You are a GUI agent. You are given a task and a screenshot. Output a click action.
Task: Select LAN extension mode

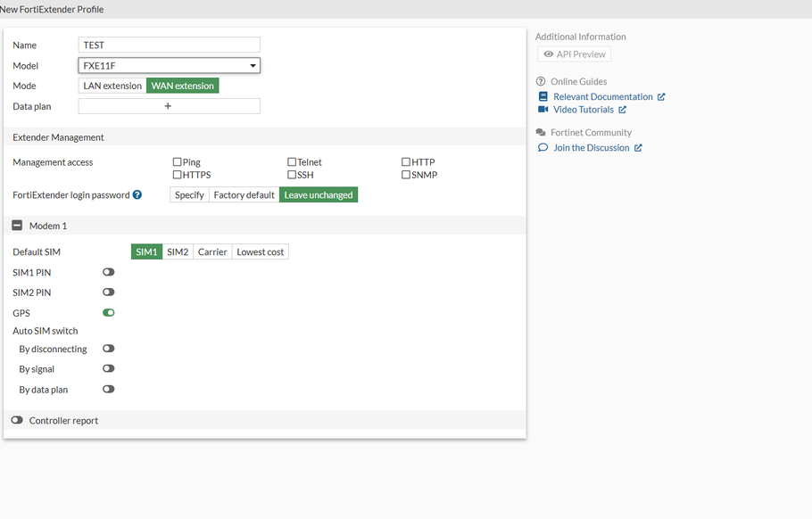112,86
